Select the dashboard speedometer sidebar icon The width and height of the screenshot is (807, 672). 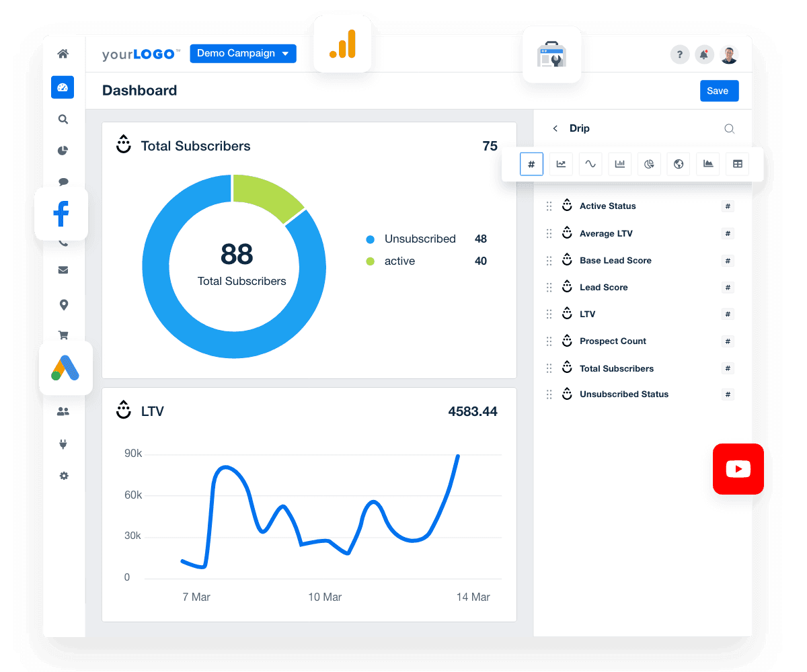pos(63,87)
